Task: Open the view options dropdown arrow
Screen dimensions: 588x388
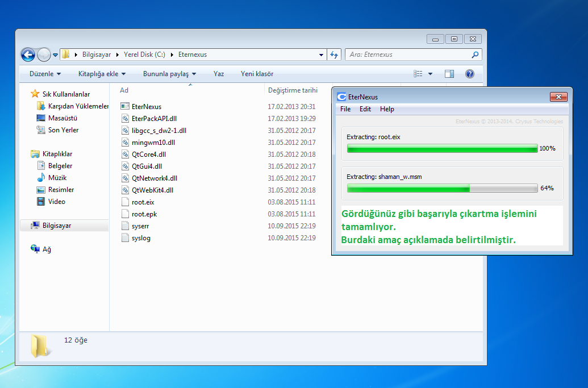Action: tap(430, 74)
